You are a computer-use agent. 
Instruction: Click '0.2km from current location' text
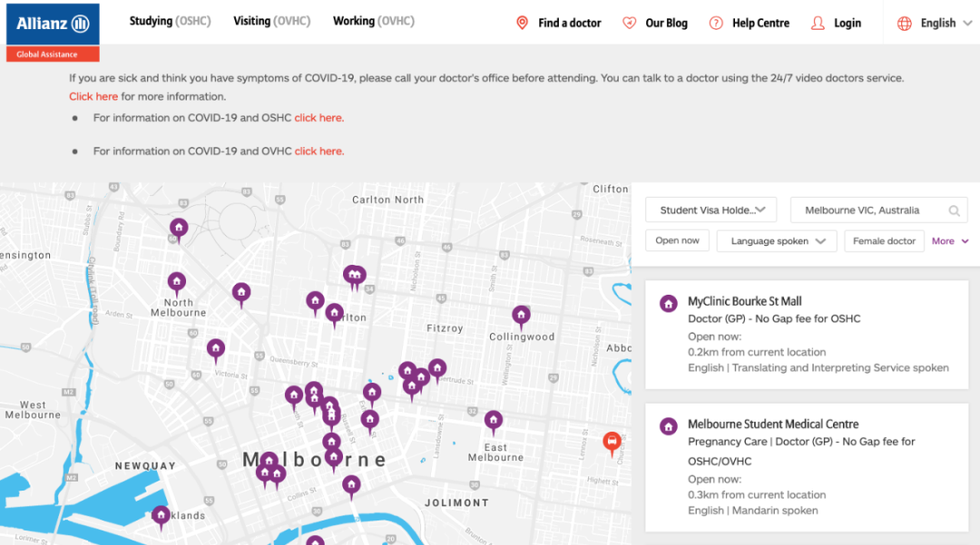tap(757, 352)
